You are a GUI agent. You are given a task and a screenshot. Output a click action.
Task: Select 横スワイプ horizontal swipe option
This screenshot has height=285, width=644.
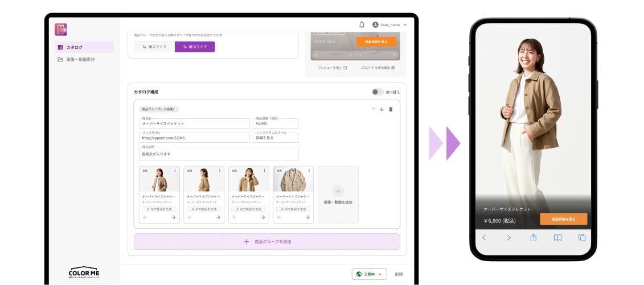pyautogui.click(x=154, y=47)
